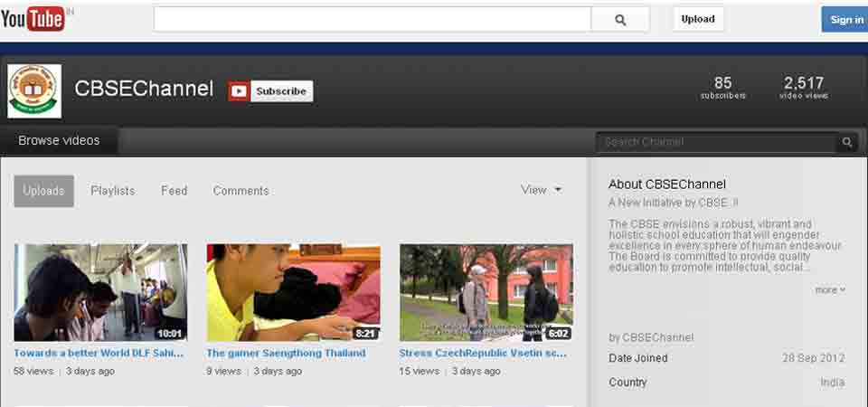This screenshot has width=868, height=407.
Task: Open the YouTube logo home link
Action: [33, 19]
